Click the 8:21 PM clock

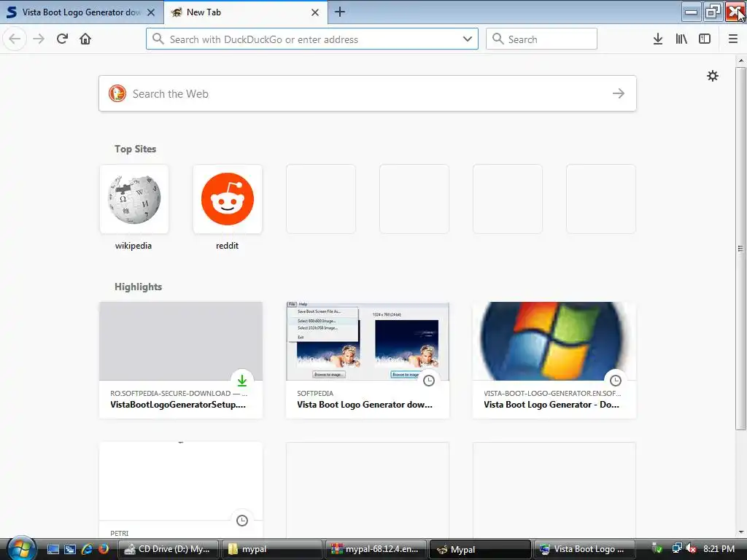coord(719,548)
